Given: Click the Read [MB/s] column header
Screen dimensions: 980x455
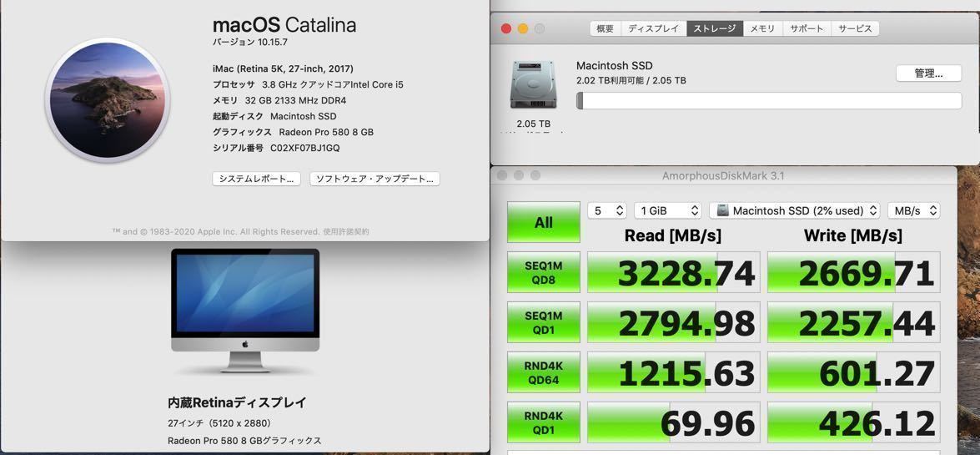Looking at the screenshot, I should pyautogui.click(x=673, y=236).
